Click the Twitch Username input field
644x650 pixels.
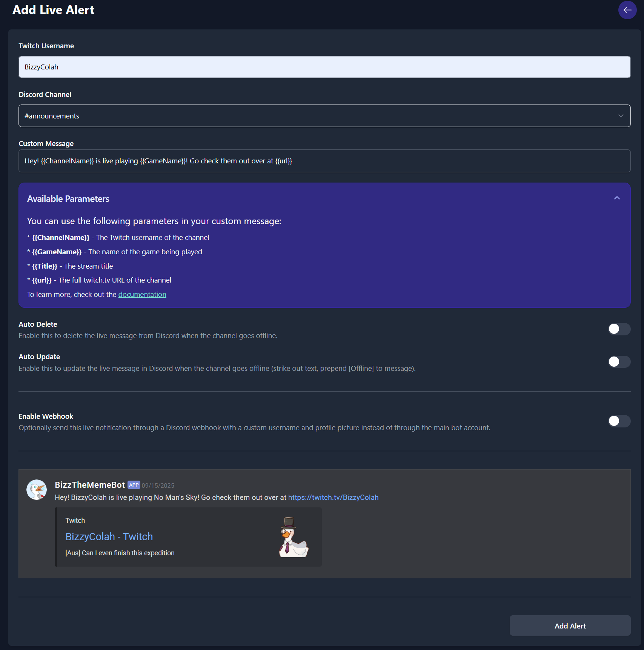click(x=324, y=67)
